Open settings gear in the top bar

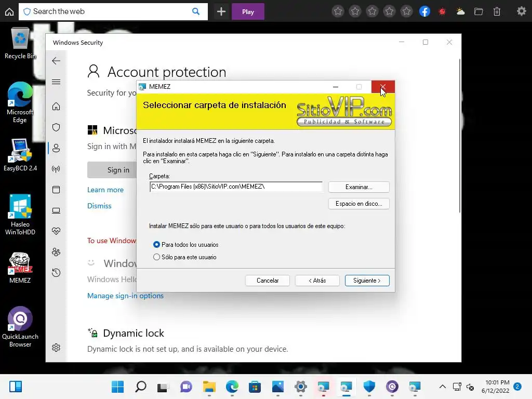(521, 11)
